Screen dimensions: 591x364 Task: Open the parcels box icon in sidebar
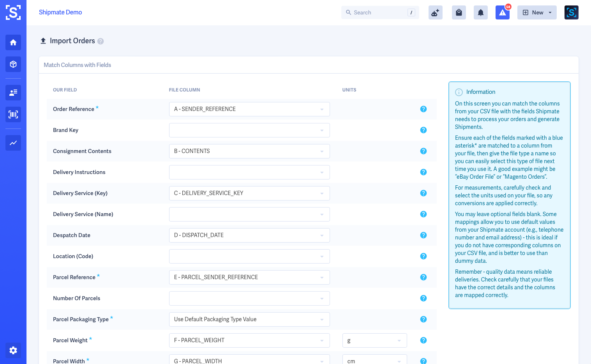click(x=13, y=64)
